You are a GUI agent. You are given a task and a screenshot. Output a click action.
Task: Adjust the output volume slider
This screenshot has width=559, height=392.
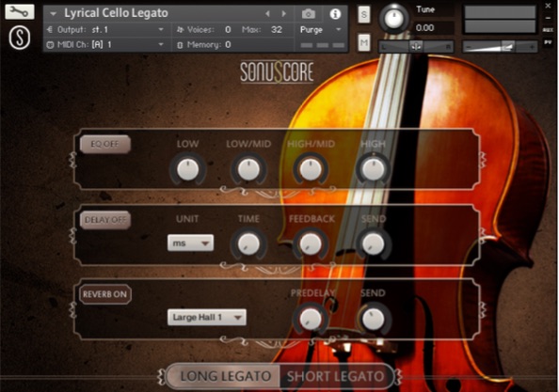(x=500, y=46)
